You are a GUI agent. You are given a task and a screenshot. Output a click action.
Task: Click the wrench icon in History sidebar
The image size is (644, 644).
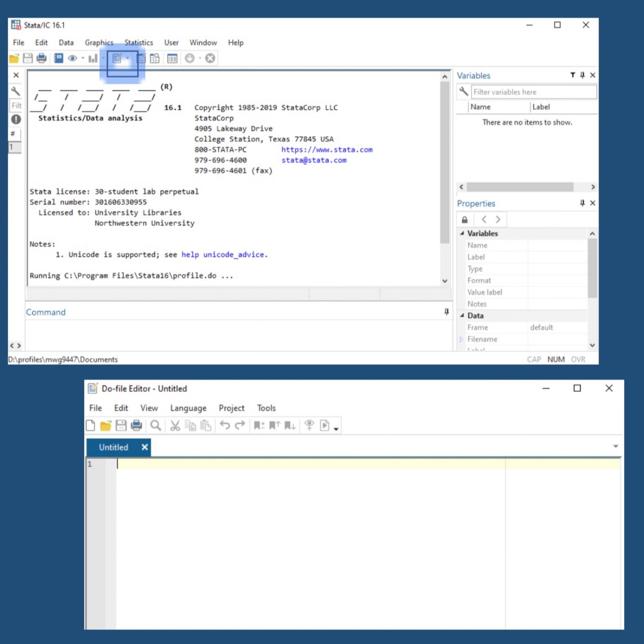coord(15,91)
